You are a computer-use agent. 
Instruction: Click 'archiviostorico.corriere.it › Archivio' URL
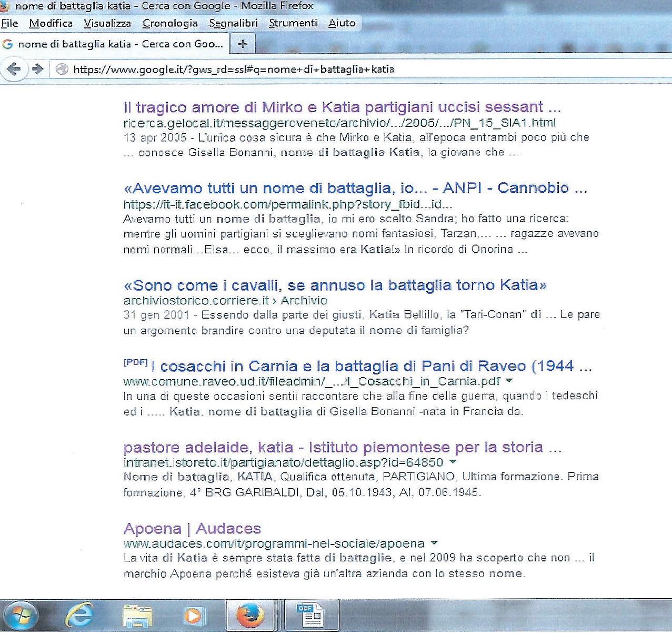(225, 301)
